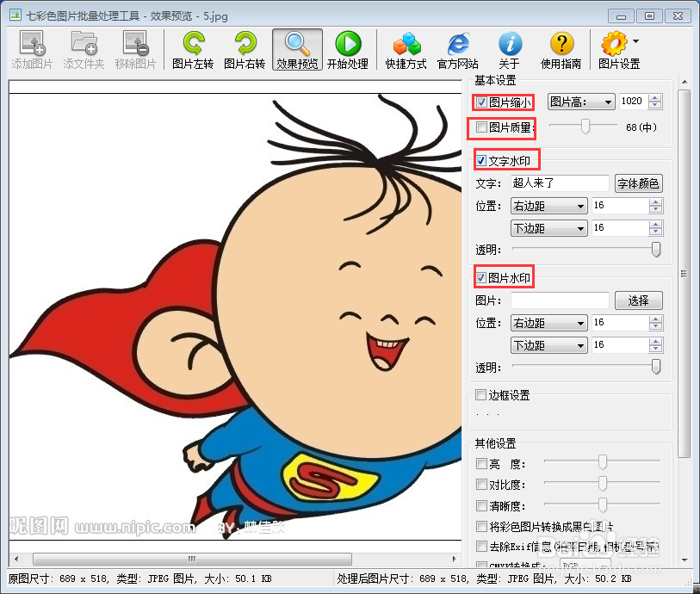The height and width of the screenshot is (594, 700).
Task: Decrease the 1020 image height spinner value
Action: [655, 105]
